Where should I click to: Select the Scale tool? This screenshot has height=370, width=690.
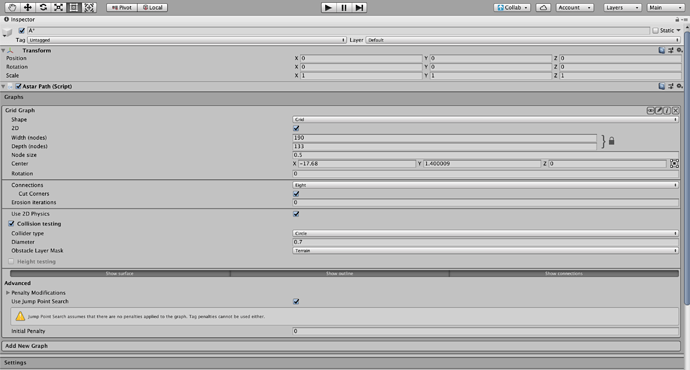[x=58, y=7]
